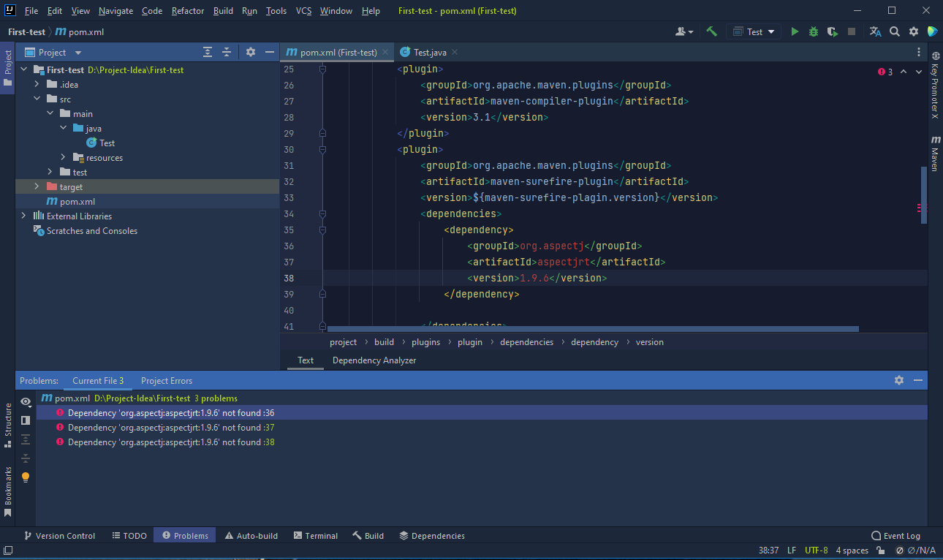Expand External Libraries node
Viewport: 943px width, 560px height.
(23, 216)
